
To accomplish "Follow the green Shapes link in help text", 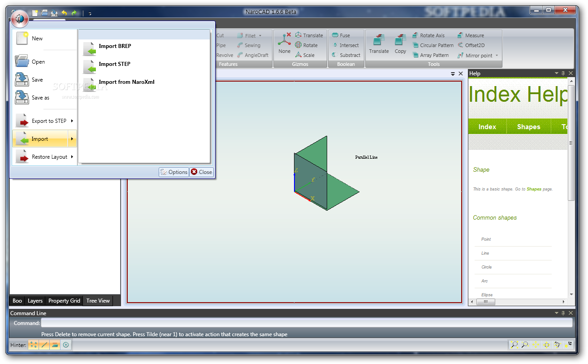I will click(x=534, y=189).
